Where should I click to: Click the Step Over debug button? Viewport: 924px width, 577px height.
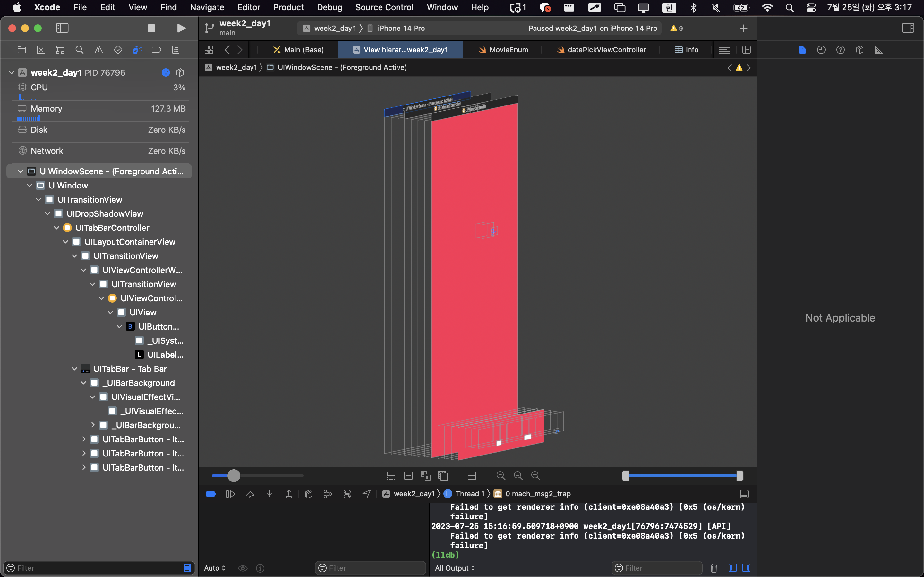250,494
